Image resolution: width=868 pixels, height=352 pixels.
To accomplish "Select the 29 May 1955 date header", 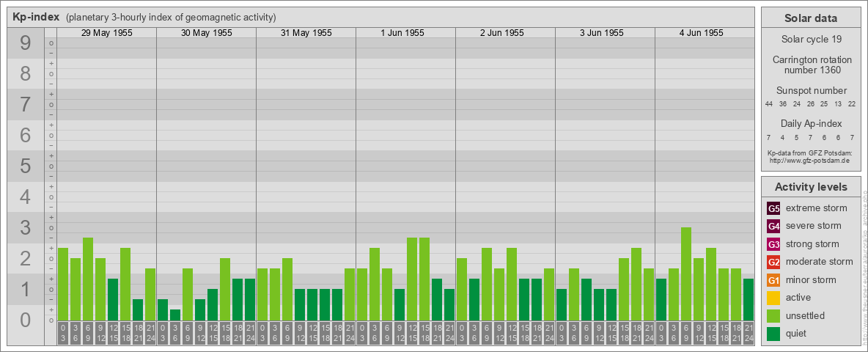I will (107, 33).
